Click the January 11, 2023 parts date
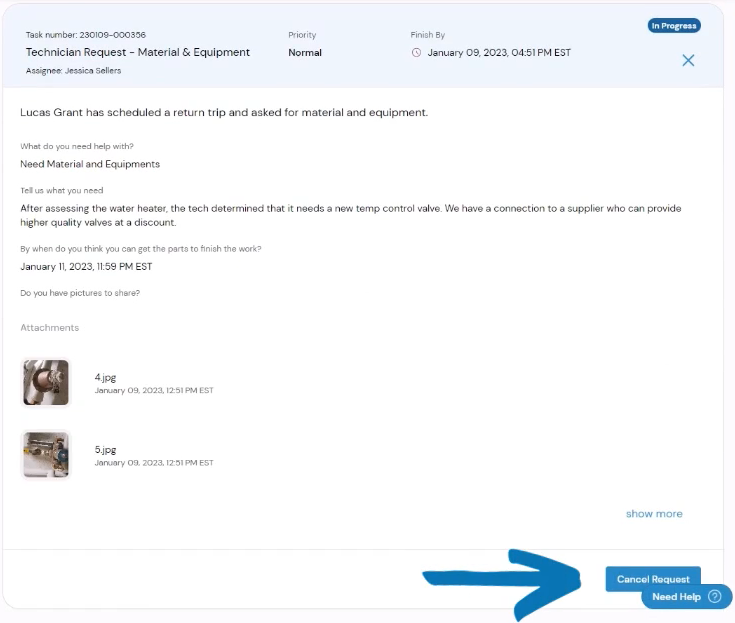735x623 pixels. tap(86, 267)
